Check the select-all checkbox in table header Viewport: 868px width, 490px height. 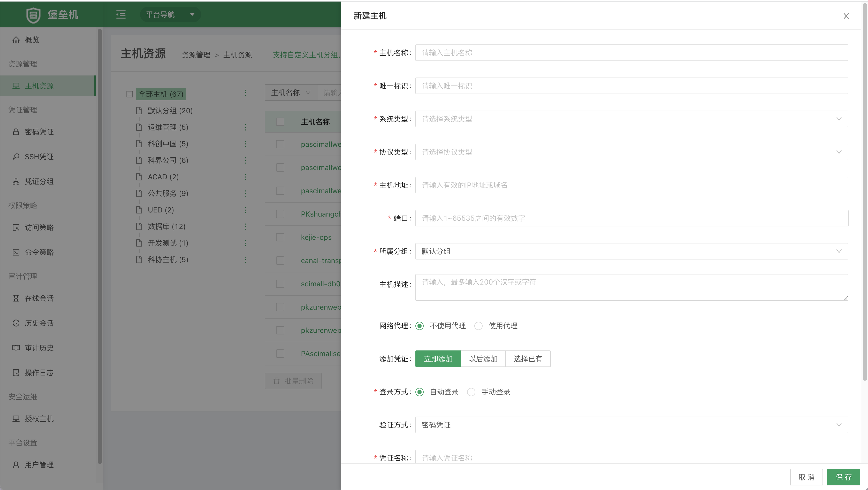point(280,122)
